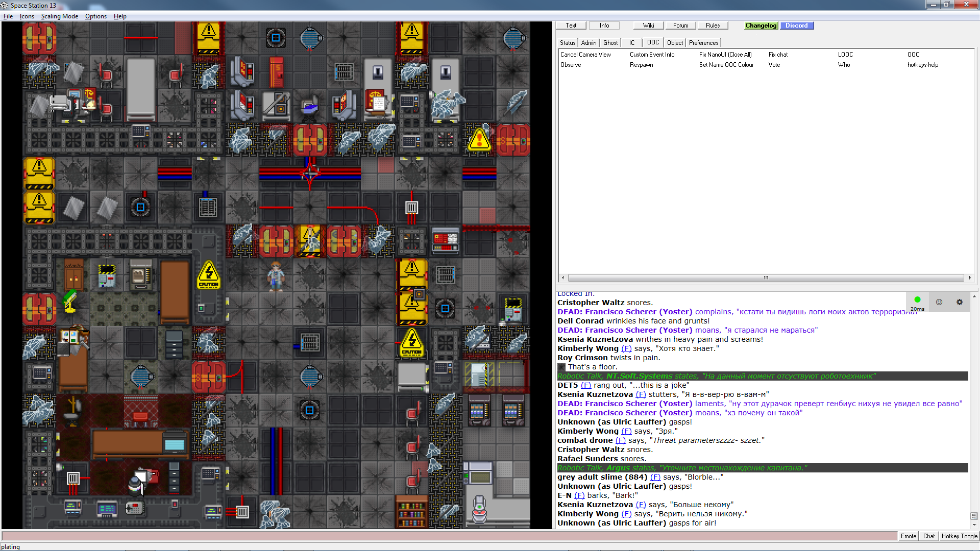The height and width of the screenshot is (551, 980).
Task: Click the human character standing in the corridor
Action: 276,276
